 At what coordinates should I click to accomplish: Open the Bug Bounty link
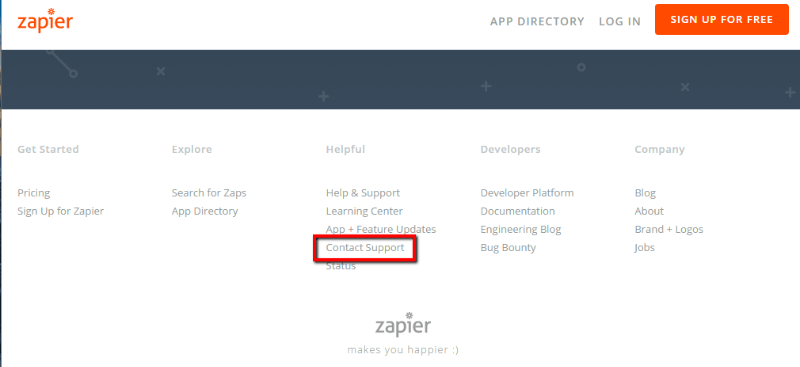click(508, 248)
